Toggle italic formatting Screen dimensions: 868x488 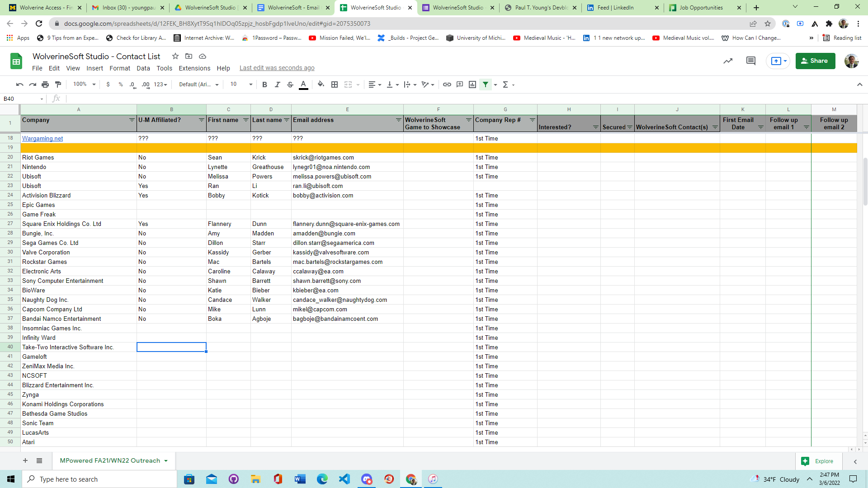click(x=278, y=84)
